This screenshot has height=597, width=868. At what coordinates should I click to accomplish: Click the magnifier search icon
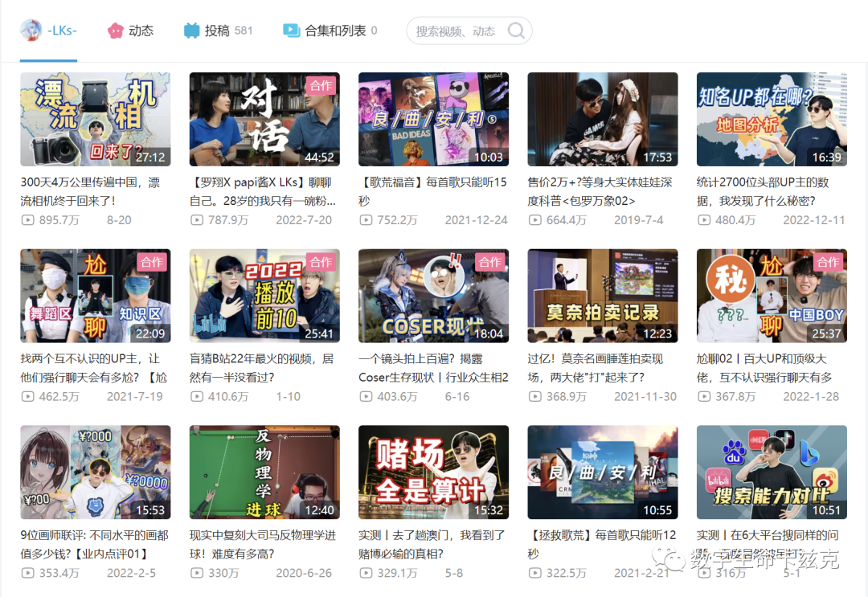[516, 31]
